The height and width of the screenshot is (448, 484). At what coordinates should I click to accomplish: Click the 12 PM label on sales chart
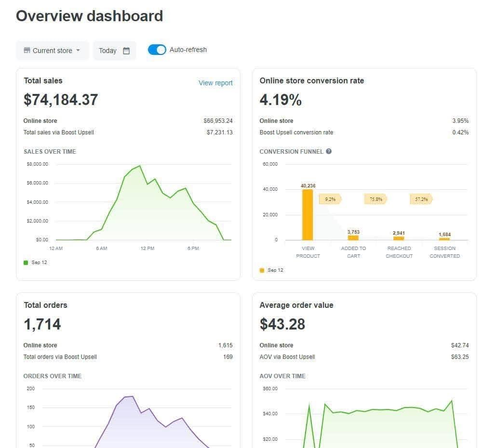tap(147, 249)
